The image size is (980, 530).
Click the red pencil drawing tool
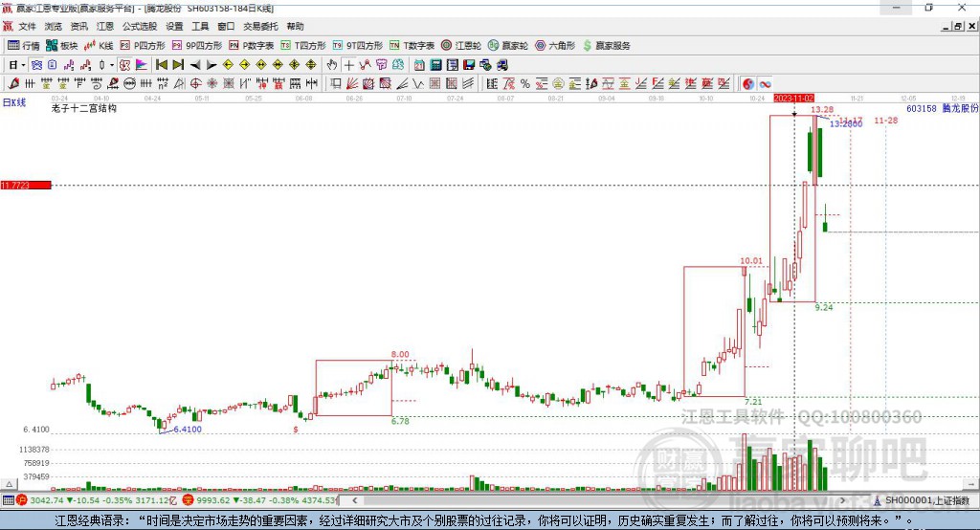click(13, 83)
